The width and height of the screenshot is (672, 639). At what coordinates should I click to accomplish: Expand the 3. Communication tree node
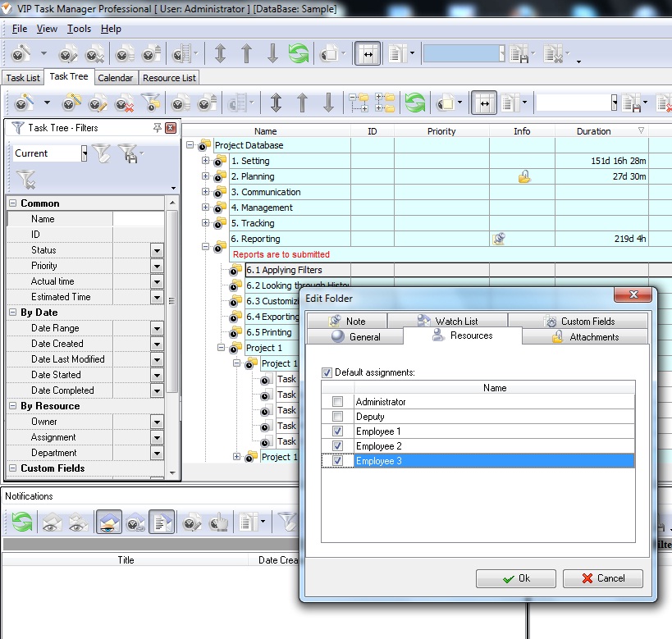(x=206, y=192)
